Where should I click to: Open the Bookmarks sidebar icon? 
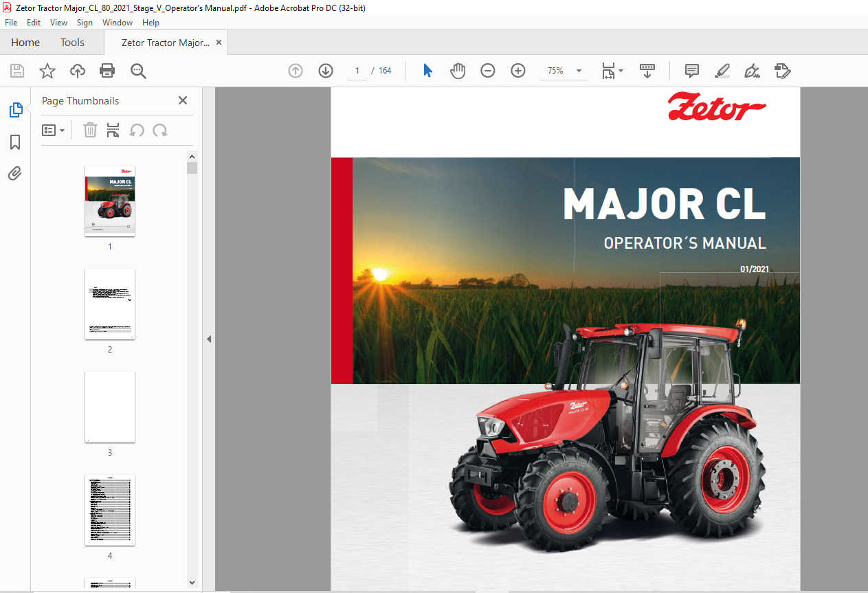point(15,142)
